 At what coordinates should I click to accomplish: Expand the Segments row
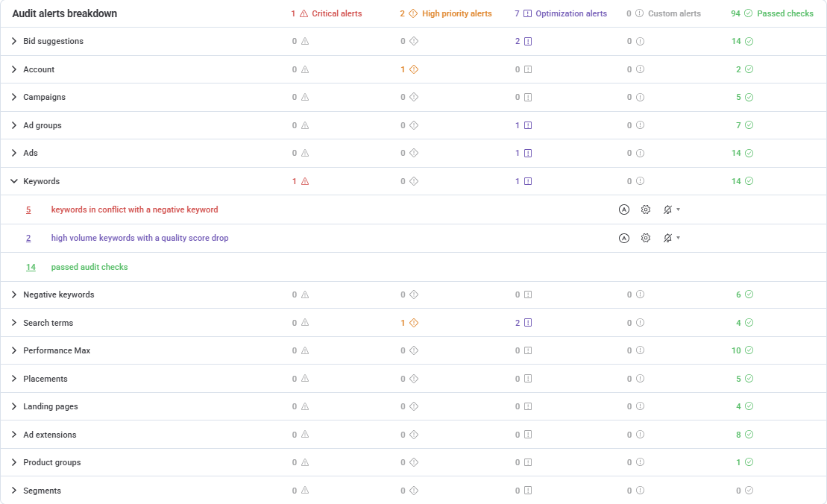[x=14, y=491]
